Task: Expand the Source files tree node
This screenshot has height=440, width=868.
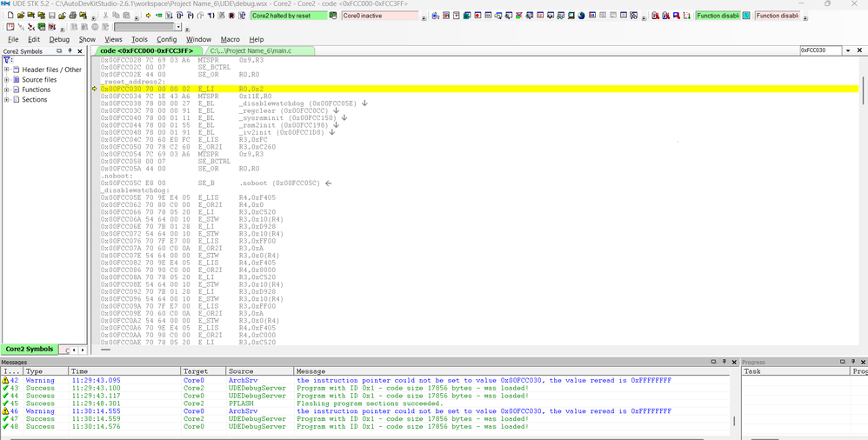Action: [x=7, y=80]
